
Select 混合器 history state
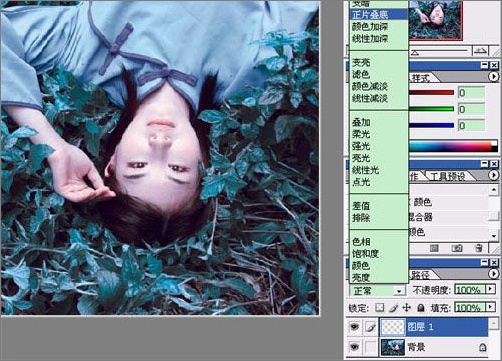tap(448, 217)
